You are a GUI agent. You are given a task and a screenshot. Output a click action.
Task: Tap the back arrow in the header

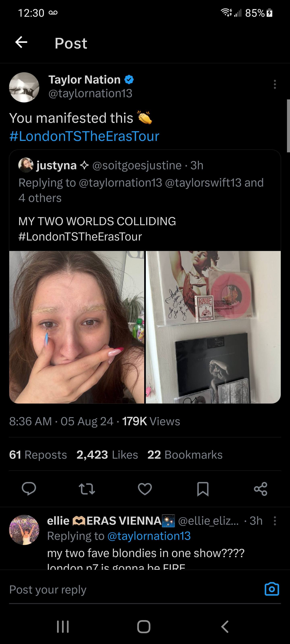pyautogui.click(x=21, y=42)
